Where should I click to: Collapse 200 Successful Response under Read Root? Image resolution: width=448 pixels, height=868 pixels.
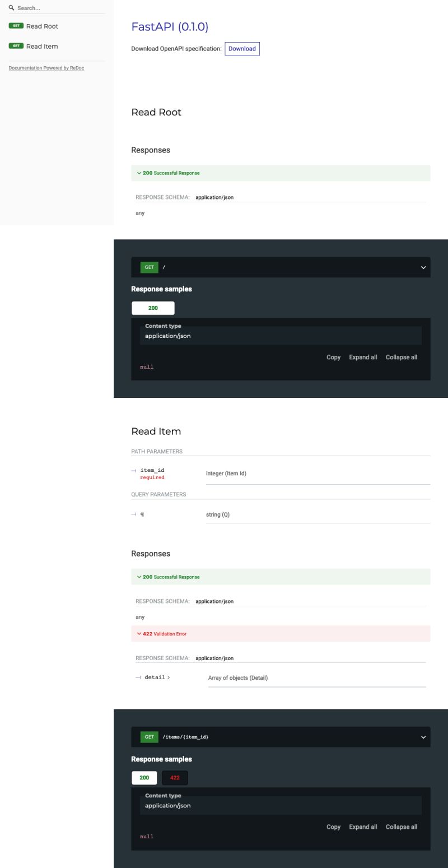pos(281,173)
